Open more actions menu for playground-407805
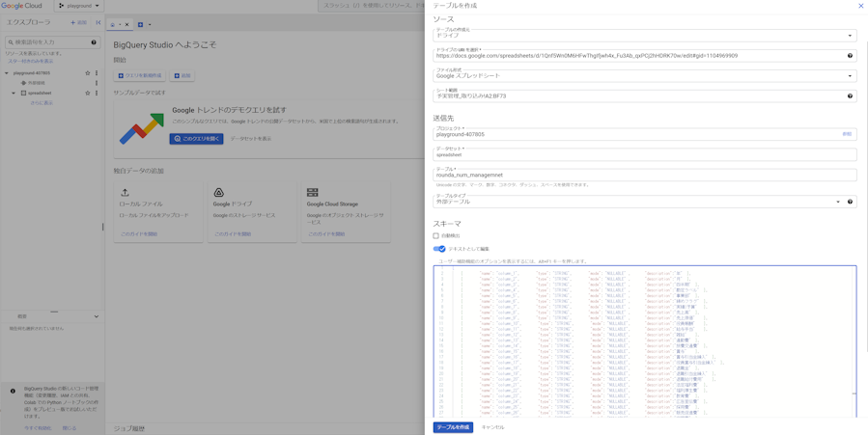This screenshot has width=868, height=435. tap(97, 73)
